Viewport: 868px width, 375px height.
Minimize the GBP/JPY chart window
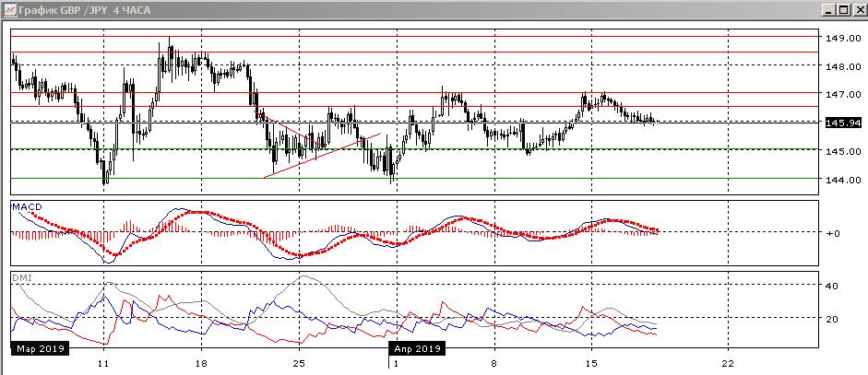(826, 9)
